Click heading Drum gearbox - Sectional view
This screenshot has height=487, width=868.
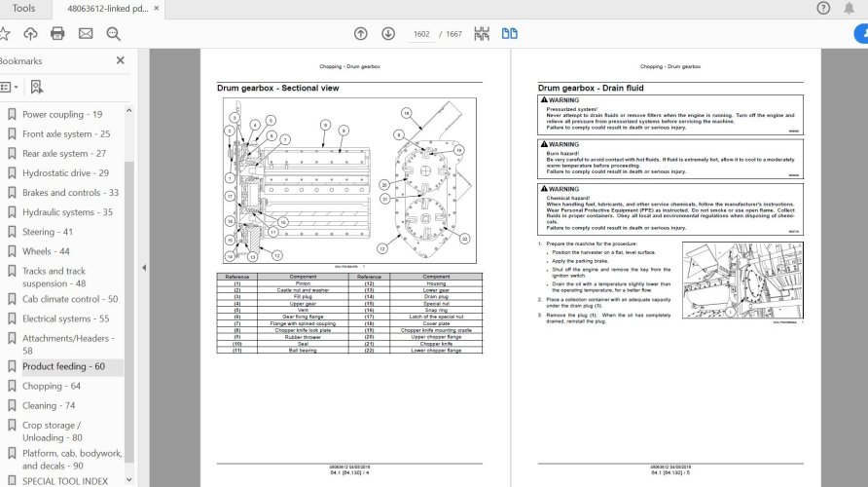pos(278,88)
